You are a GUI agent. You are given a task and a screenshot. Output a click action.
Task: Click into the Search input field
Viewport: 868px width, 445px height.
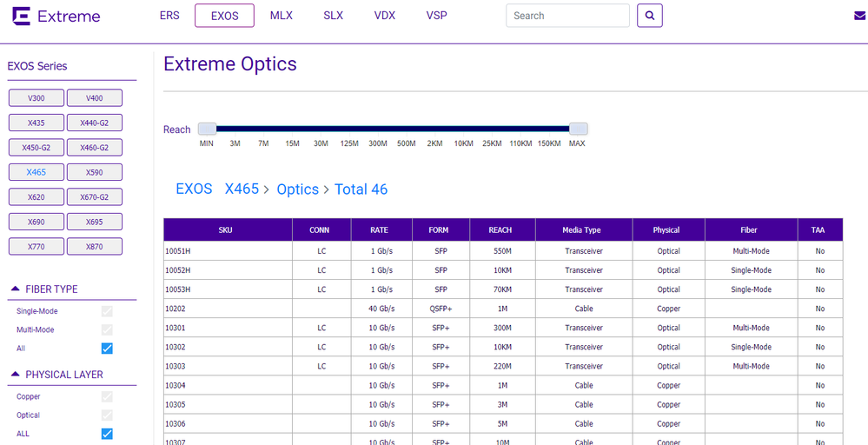click(x=567, y=16)
